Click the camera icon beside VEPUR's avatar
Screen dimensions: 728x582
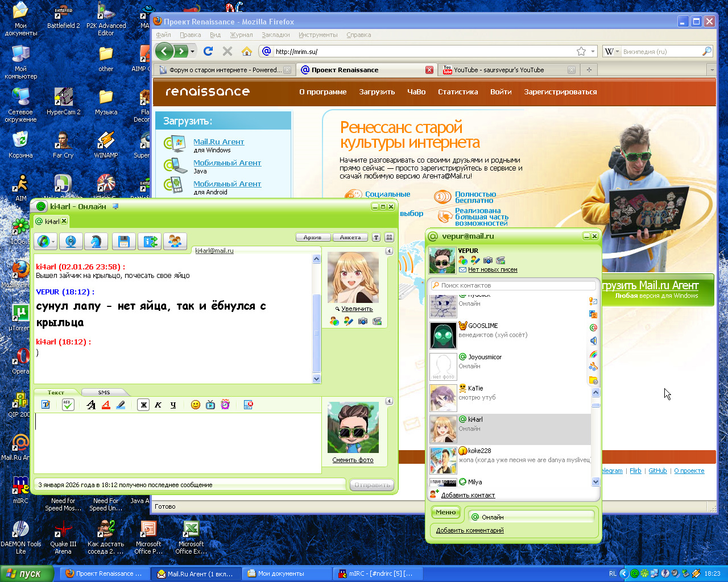pos(488,260)
